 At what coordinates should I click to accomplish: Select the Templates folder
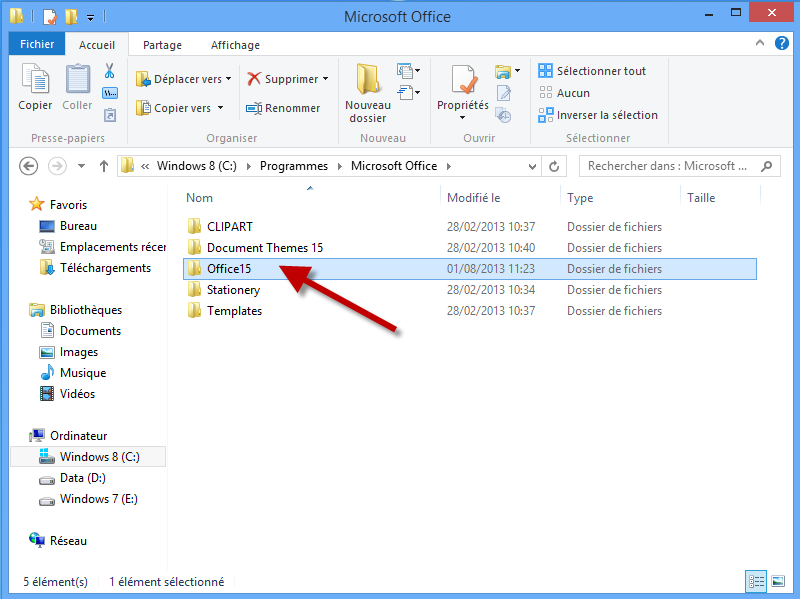click(x=234, y=311)
